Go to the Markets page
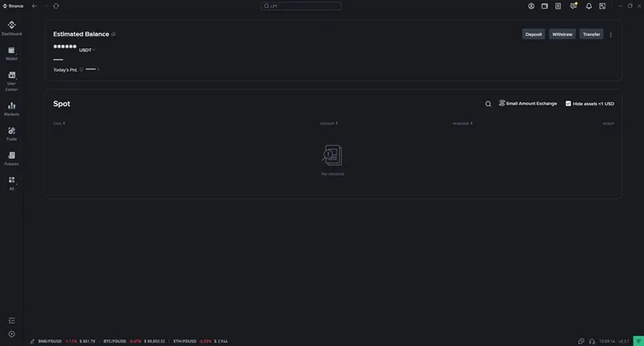Image resolution: width=644 pixels, height=346 pixels. (x=11, y=109)
